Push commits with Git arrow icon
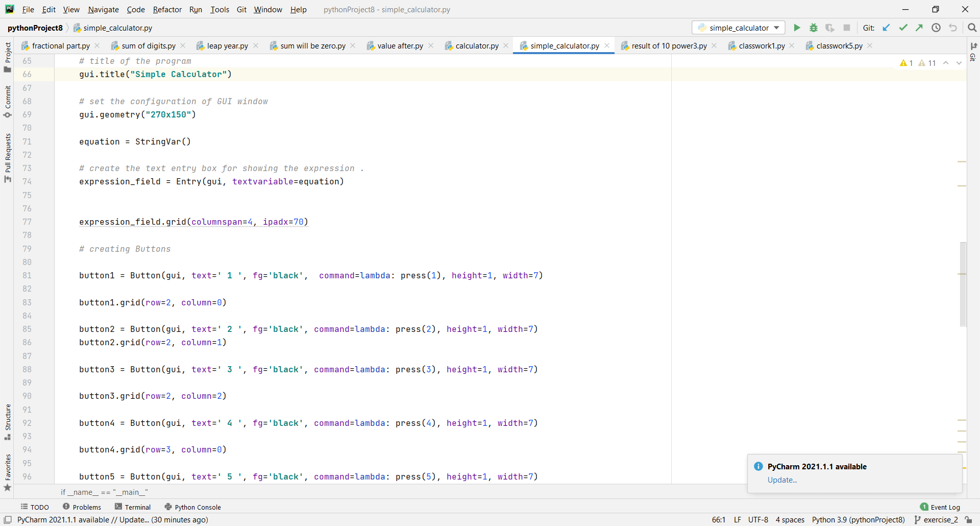Screen dimensions: 980x526 (919, 28)
